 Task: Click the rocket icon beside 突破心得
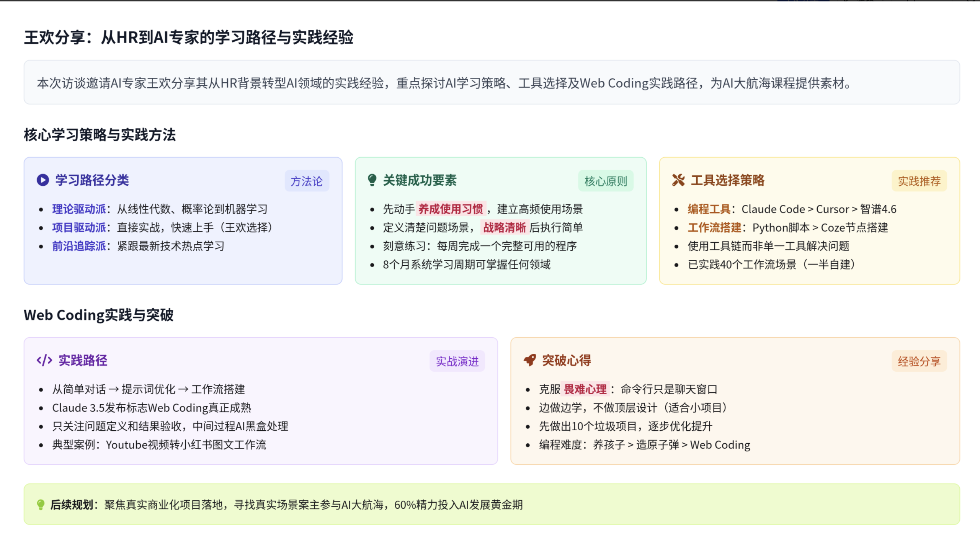(530, 360)
